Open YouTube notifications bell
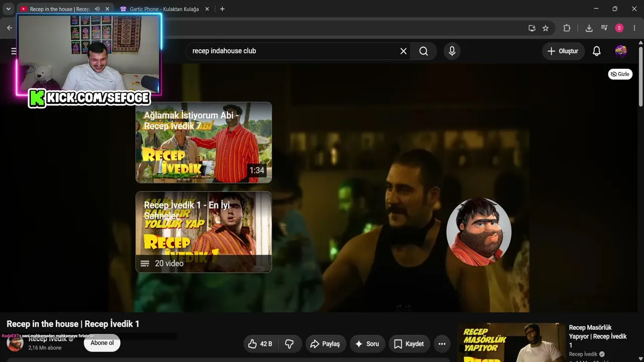This screenshot has width=644, height=362. (x=597, y=51)
